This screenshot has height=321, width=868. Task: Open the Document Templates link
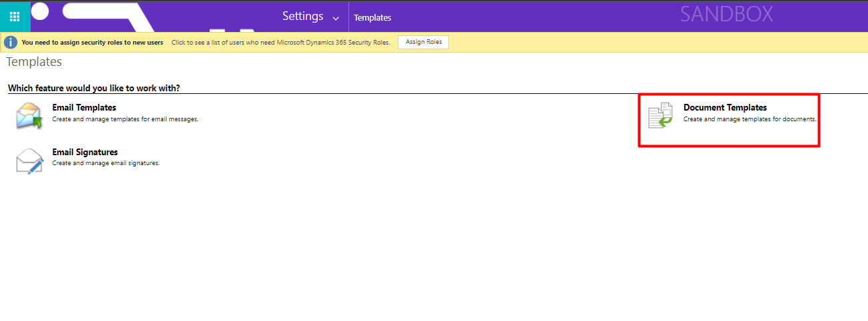(725, 107)
